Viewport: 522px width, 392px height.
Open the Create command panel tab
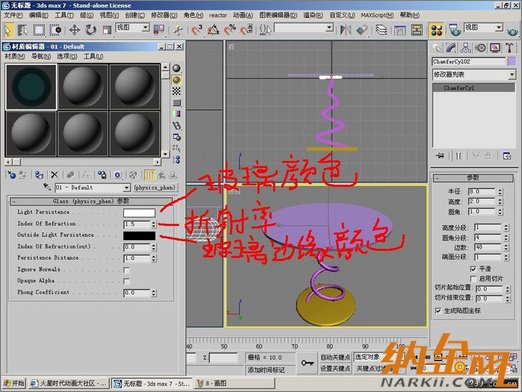[x=437, y=48]
